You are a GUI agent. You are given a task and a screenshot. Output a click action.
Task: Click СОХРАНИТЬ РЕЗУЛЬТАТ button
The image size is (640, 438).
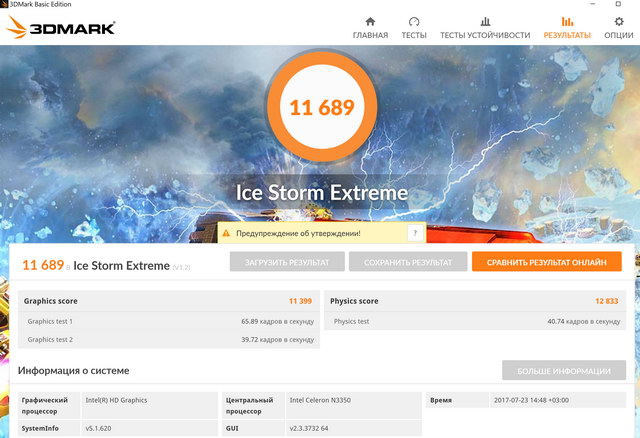pos(408,262)
